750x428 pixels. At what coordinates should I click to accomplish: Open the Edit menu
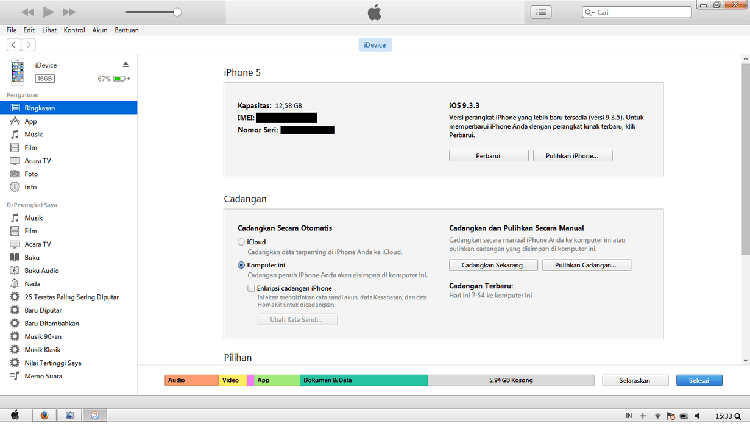click(29, 30)
